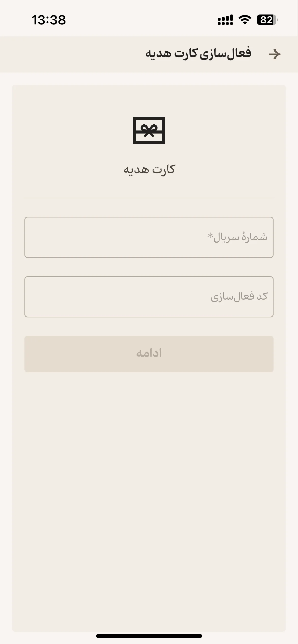The width and height of the screenshot is (298, 644).
Task: Tap the Wi-Fi status icon
Action: point(245,20)
